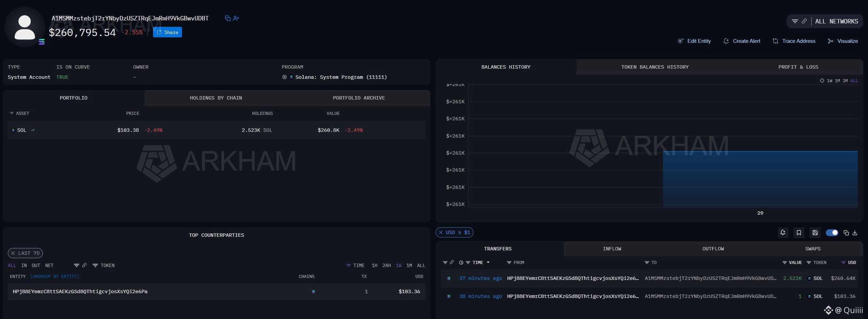Remove the USD ≥ $1 filter chip
This screenshot has width=868, height=319.
click(x=441, y=232)
